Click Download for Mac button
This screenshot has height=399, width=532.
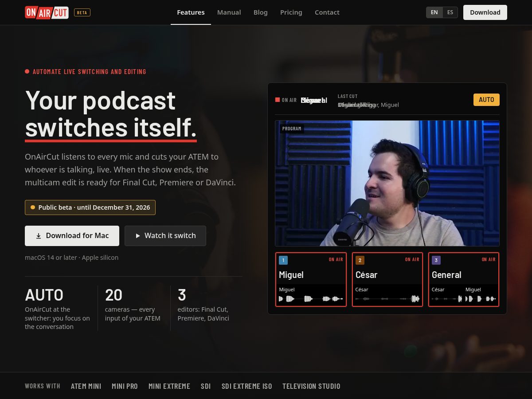click(x=72, y=236)
